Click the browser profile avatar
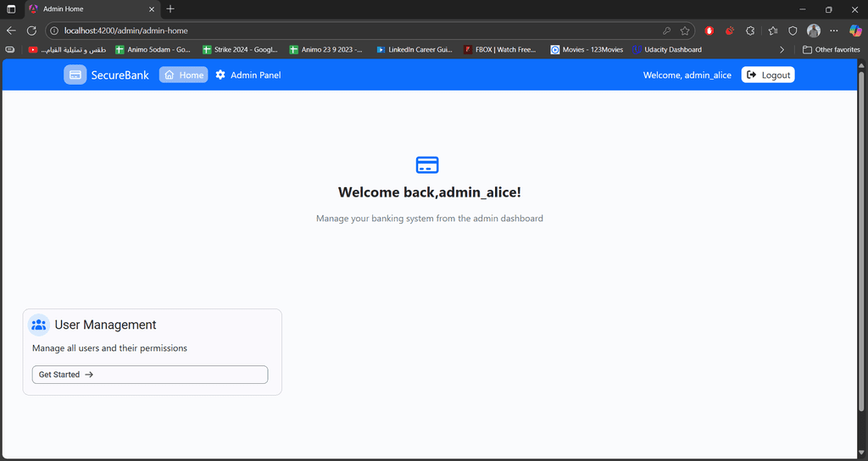 coord(813,31)
